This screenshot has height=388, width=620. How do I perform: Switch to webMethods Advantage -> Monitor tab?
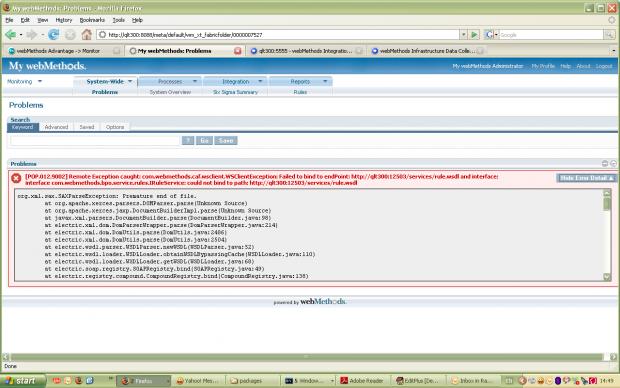63,51
